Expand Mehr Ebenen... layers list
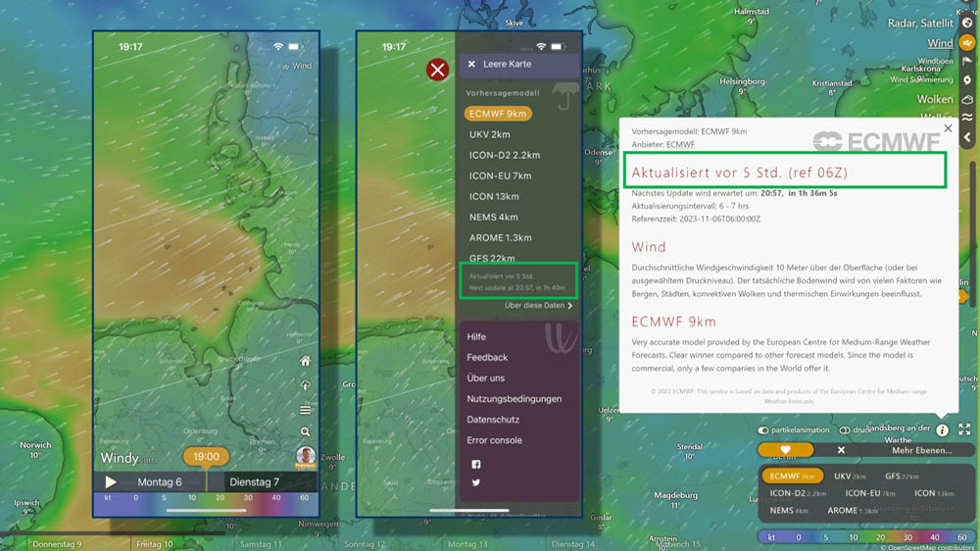This screenshot has height=551, width=980. [x=921, y=450]
